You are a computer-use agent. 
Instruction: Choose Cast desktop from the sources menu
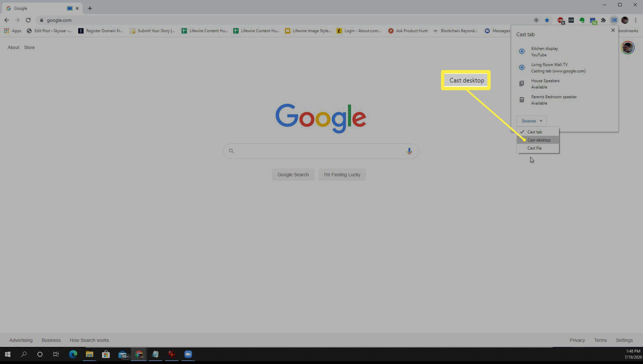pyautogui.click(x=539, y=140)
